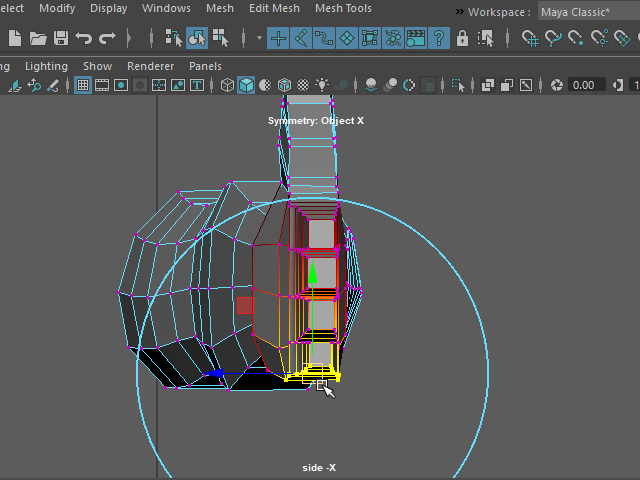Click the lock selection padlock icon
640x480 pixels.
(462, 38)
